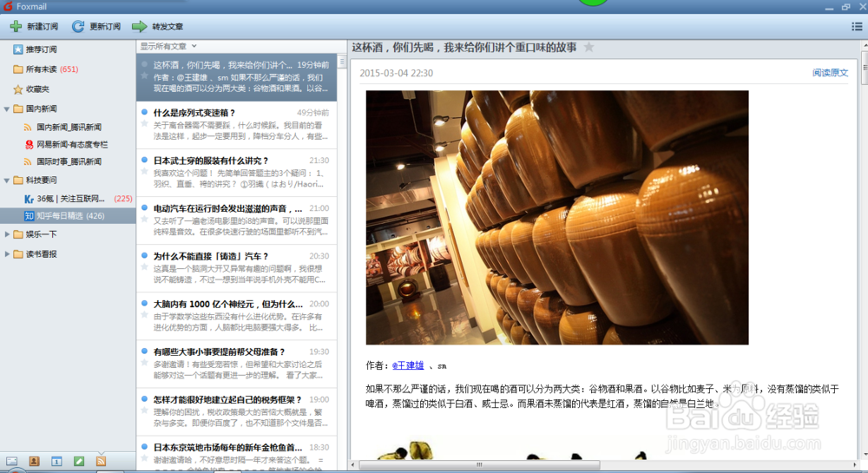
Task: Star the 什么是序列式变速箱 article
Action: coord(144,123)
